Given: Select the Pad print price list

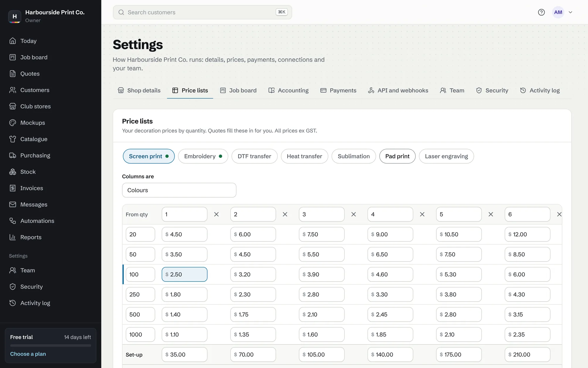Looking at the screenshot, I should click(x=397, y=156).
